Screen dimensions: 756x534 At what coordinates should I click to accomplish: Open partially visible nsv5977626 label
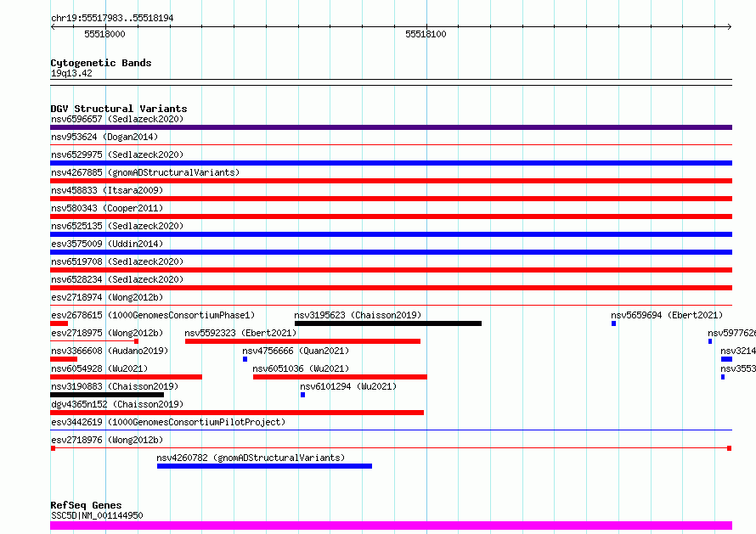click(x=731, y=333)
